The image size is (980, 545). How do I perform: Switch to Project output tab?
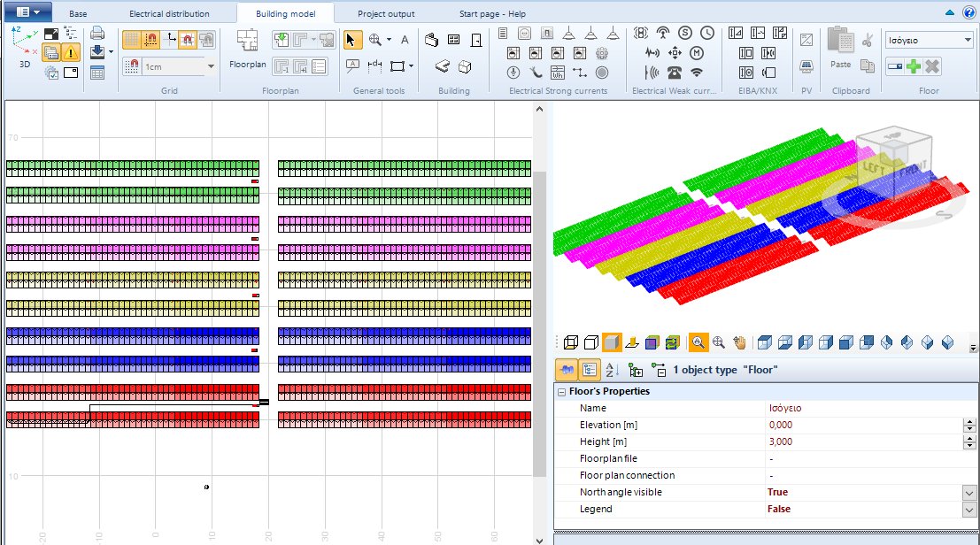386,14
